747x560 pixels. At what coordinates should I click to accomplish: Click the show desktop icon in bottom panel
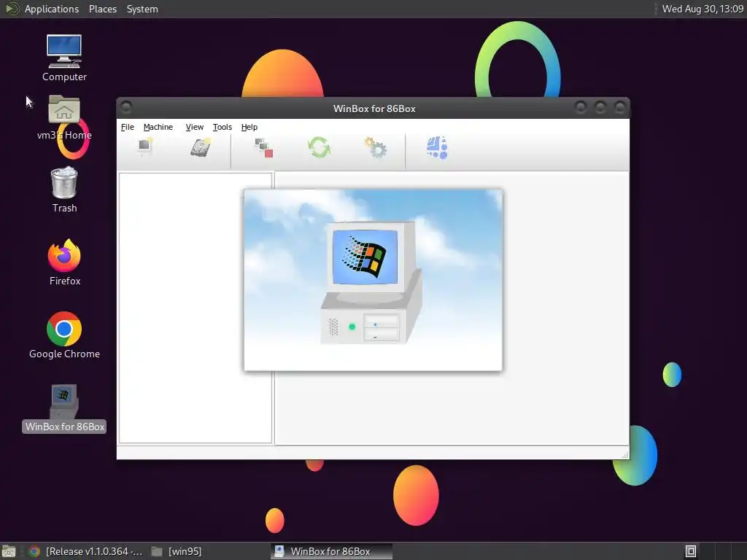[x=9, y=551]
